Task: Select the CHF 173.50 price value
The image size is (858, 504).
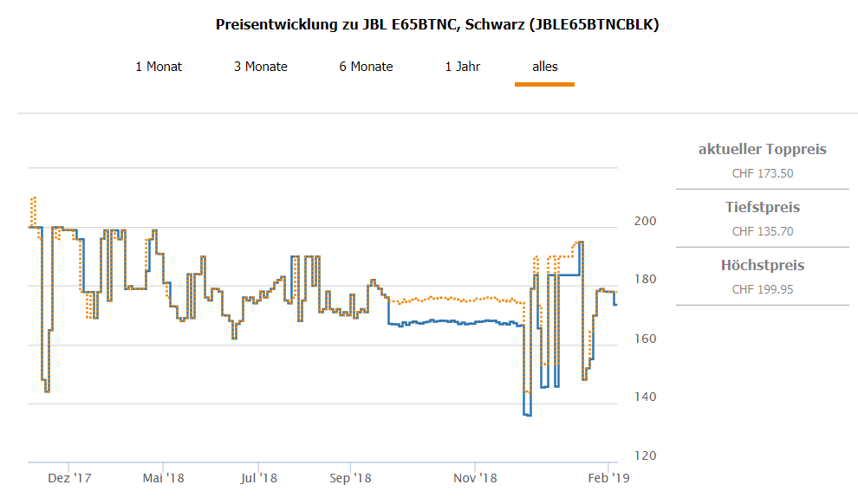Action: (762, 173)
